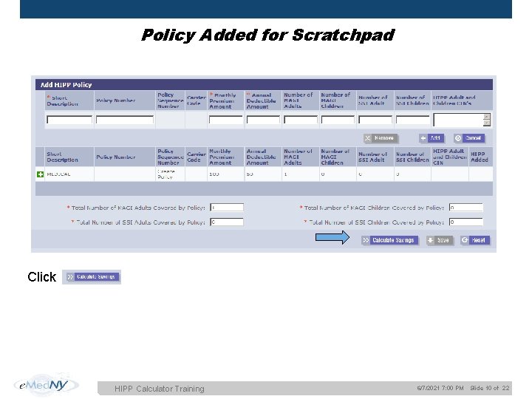Click the Create Policy sequence cell
Screen dimensions: 532x399
pos(170,174)
